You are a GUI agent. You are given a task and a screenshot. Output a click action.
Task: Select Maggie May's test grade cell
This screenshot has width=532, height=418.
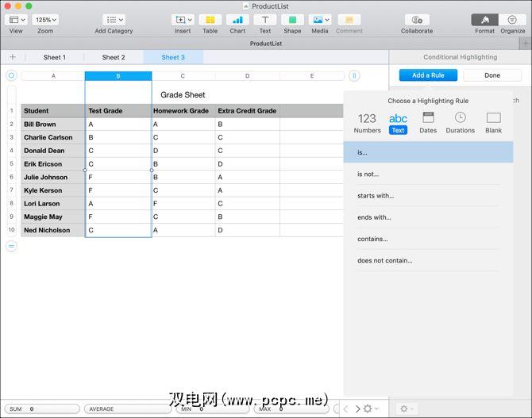click(118, 217)
